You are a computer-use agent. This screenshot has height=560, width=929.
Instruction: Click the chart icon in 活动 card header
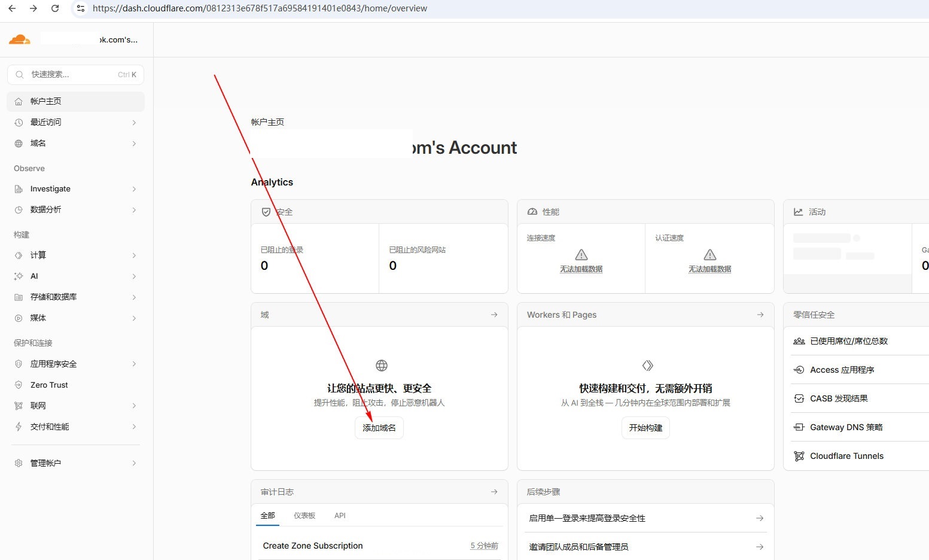[x=798, y=212]
